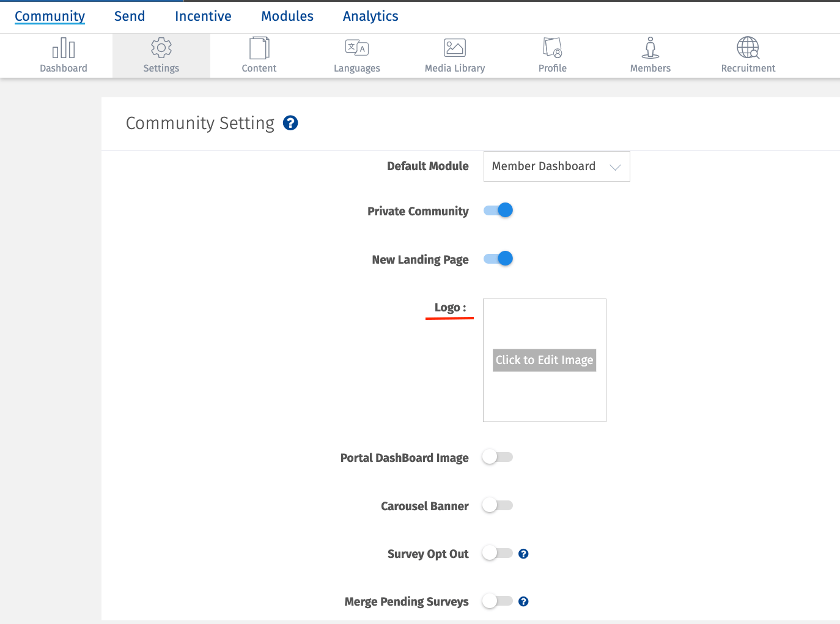Image resolution: width=840 pixels, height=624 pixels.
Task: Open the Incentive menu item
Action: [202, 17]
